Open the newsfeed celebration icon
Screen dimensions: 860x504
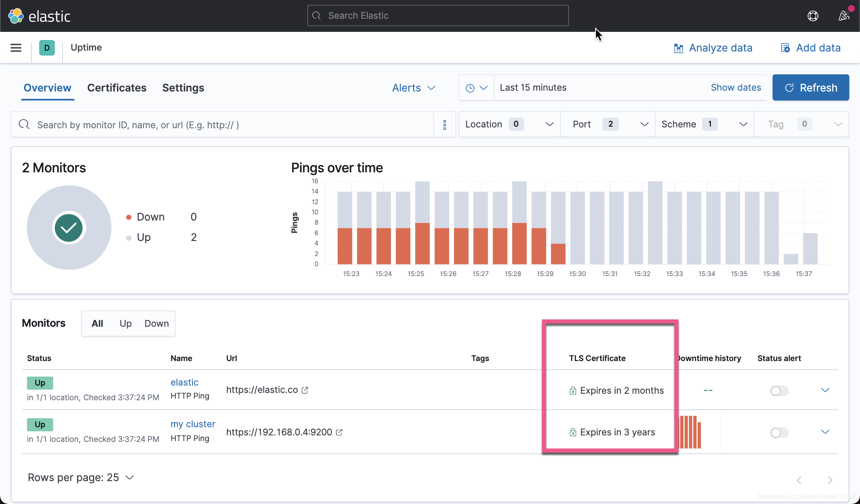pyautogui.click(x=844, y=16)
